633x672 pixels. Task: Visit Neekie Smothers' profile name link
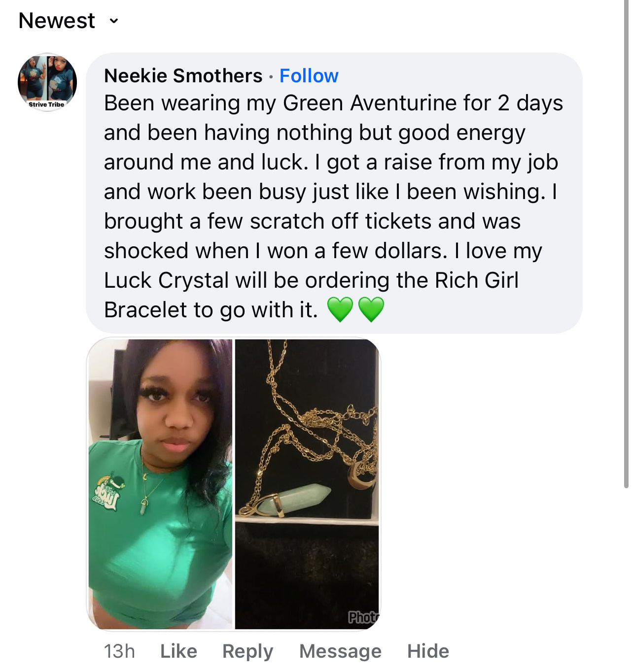click(x=183, y=76)
